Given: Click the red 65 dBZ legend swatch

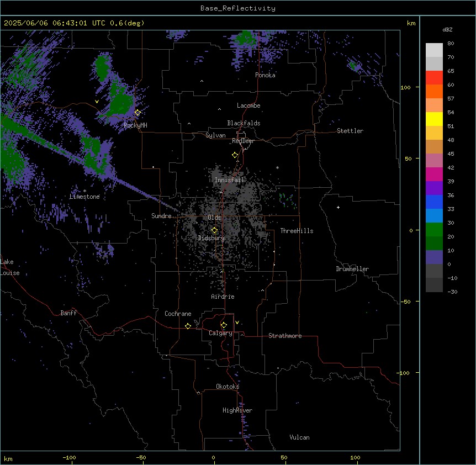Looking at the screenshot, I should click(x=434, y=78).
